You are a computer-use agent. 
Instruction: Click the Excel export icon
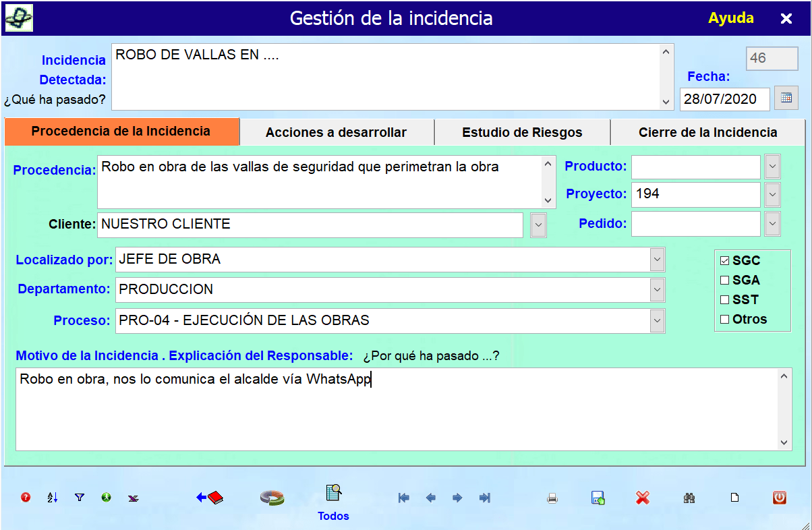(x=134, y=498)
